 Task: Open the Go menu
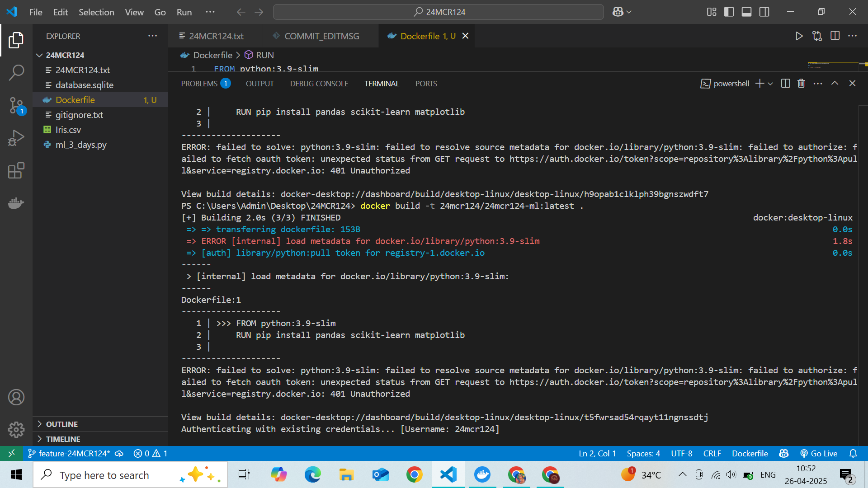point(160,12)
